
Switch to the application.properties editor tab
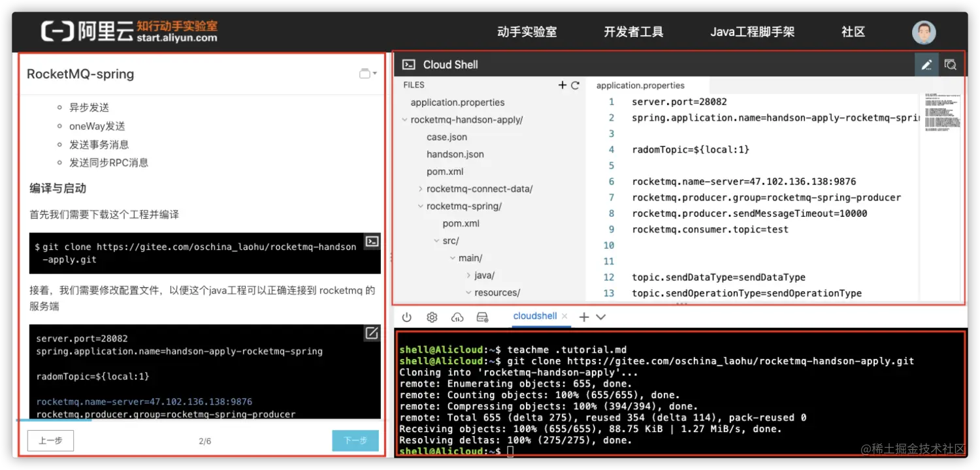coord(640,86)
